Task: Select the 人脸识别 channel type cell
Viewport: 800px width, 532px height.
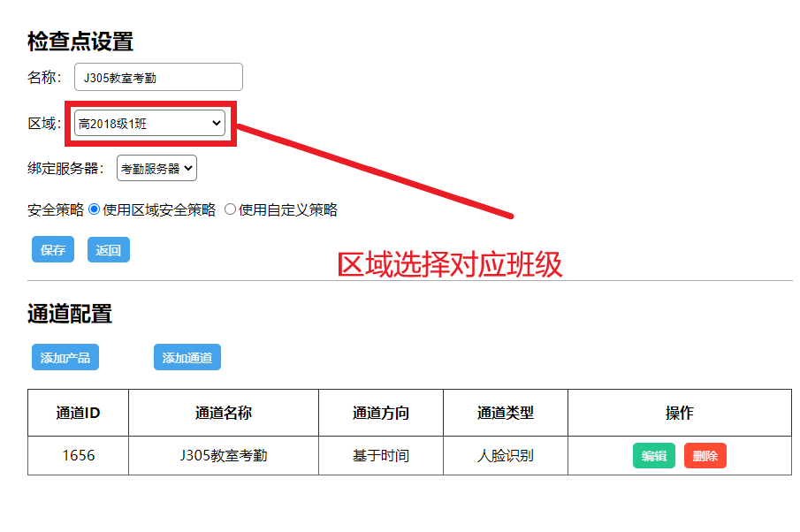Action: [x=506, y=456]
